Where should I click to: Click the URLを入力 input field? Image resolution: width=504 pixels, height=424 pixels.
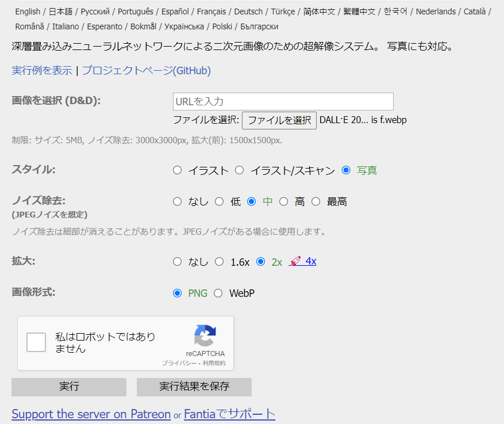point(283,101)
